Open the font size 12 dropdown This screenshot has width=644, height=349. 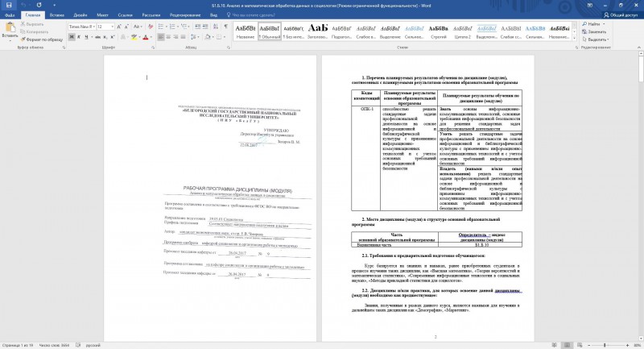click(x=113, y=27)
